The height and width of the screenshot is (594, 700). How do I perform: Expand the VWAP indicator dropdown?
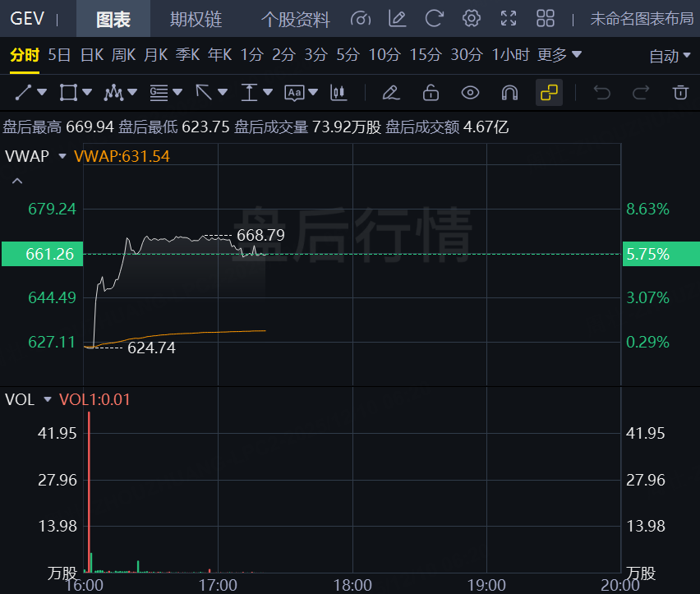click(62, 156)
